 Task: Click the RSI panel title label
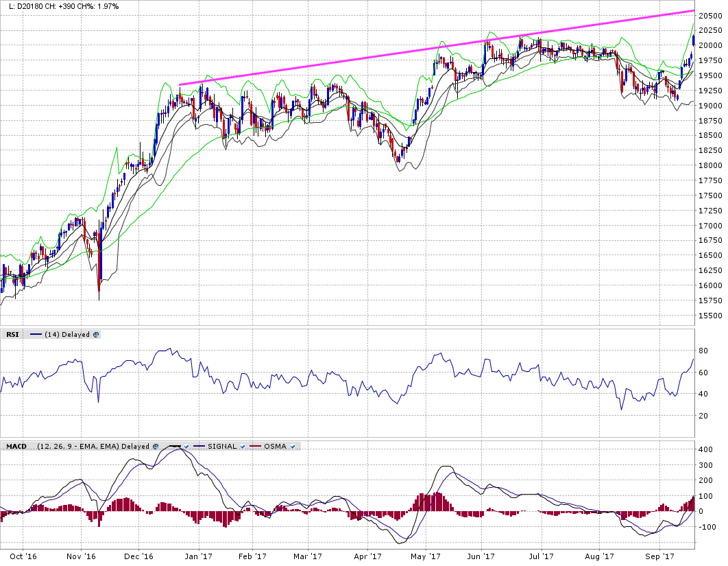pos(12,335)
